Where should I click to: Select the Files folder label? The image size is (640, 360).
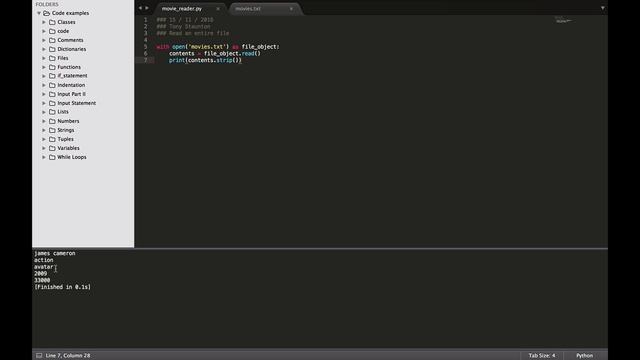point(63,58)
